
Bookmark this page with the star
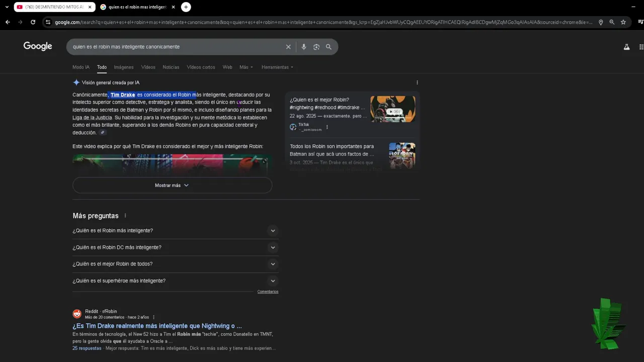click(x=623, y=22)
